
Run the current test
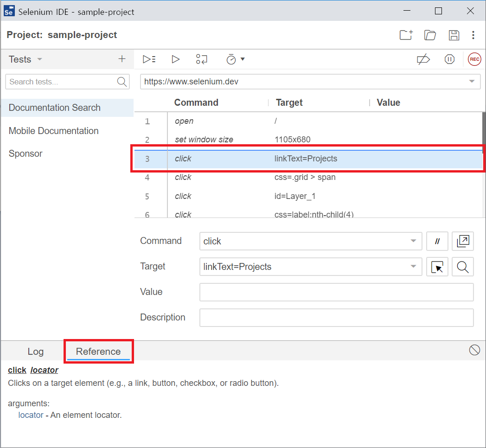[175, 59]
